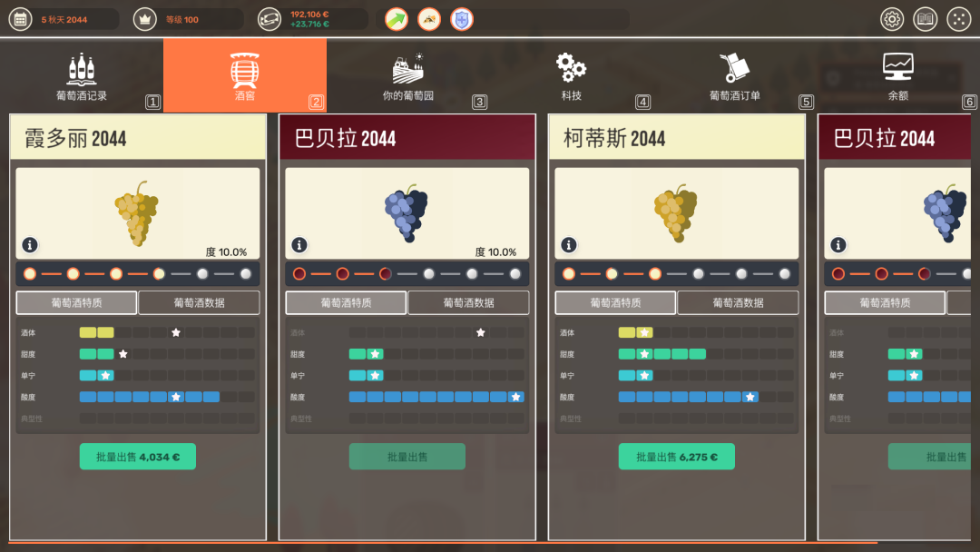Select the green arrow boost icon

point(397,19)
